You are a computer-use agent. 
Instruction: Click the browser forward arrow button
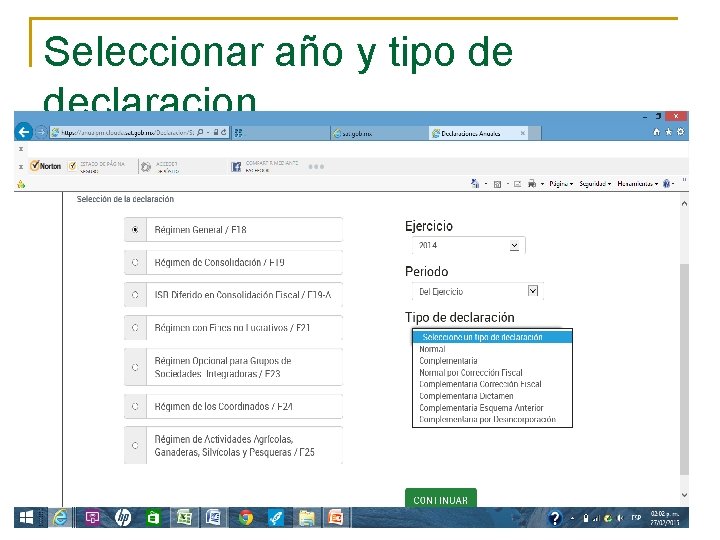point(40,132)
